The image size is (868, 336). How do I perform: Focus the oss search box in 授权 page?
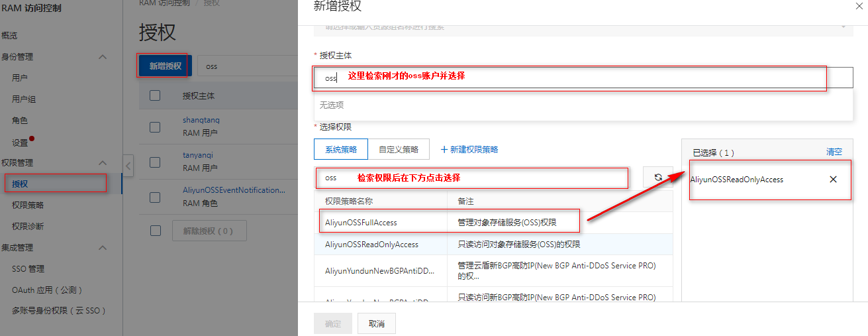point(248,66)
